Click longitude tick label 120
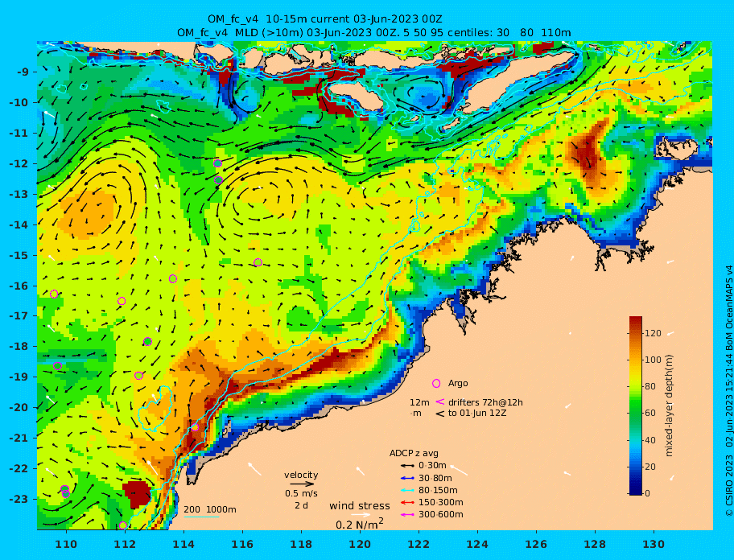 (360, 545)
